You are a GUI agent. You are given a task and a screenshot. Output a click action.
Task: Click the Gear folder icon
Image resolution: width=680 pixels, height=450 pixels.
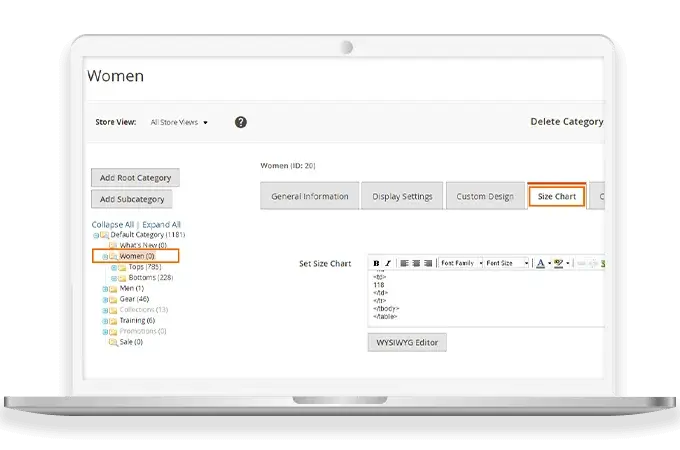click(x=113, y=300)
